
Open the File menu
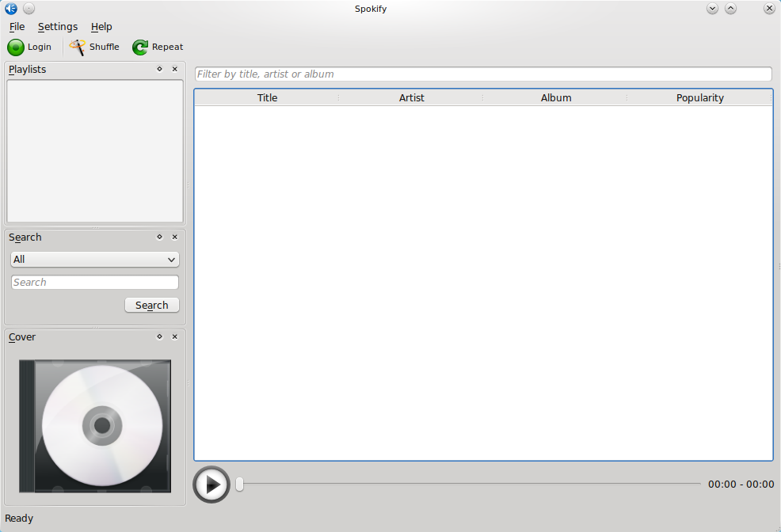point(17,27)
